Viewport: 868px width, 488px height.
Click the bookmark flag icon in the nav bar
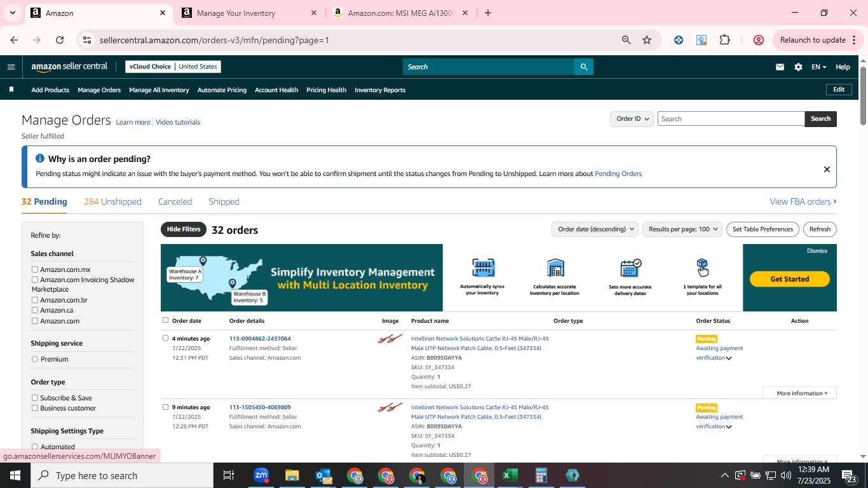point(11,90)
